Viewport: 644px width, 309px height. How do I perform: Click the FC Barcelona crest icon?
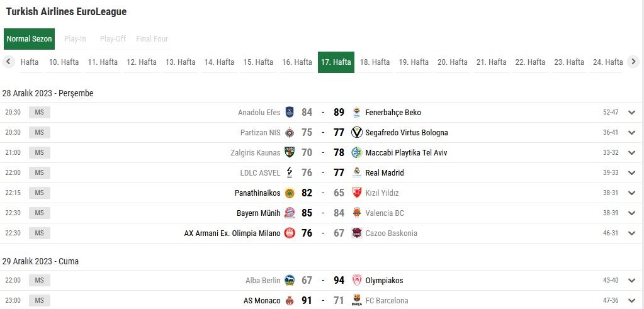coord(357,301)
